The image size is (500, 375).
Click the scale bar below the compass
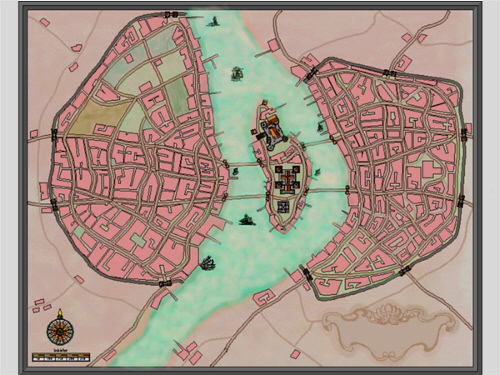click(61, 357)
